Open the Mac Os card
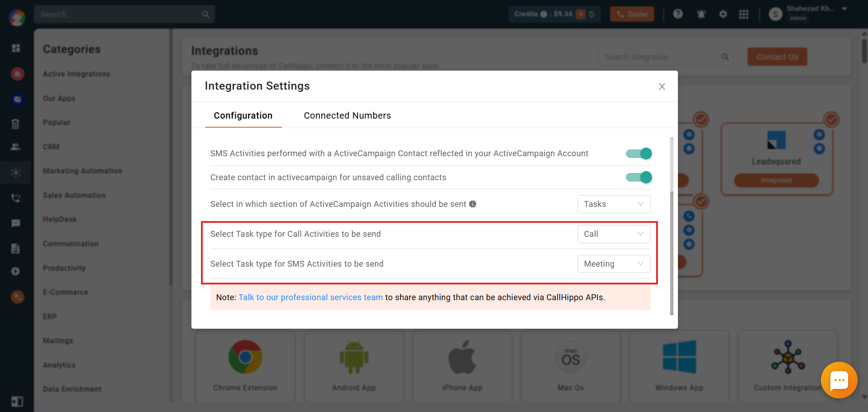 click(x=571, y=366)
